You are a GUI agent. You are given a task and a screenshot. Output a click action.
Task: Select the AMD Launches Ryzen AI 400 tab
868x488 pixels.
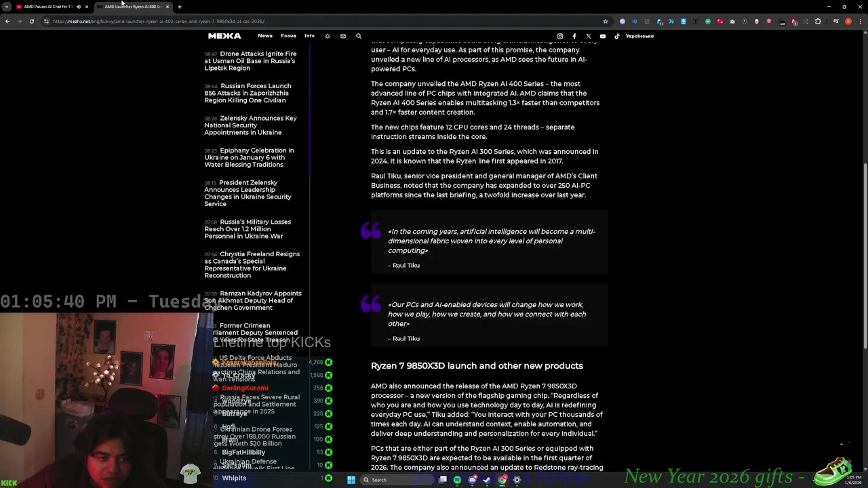132,7
